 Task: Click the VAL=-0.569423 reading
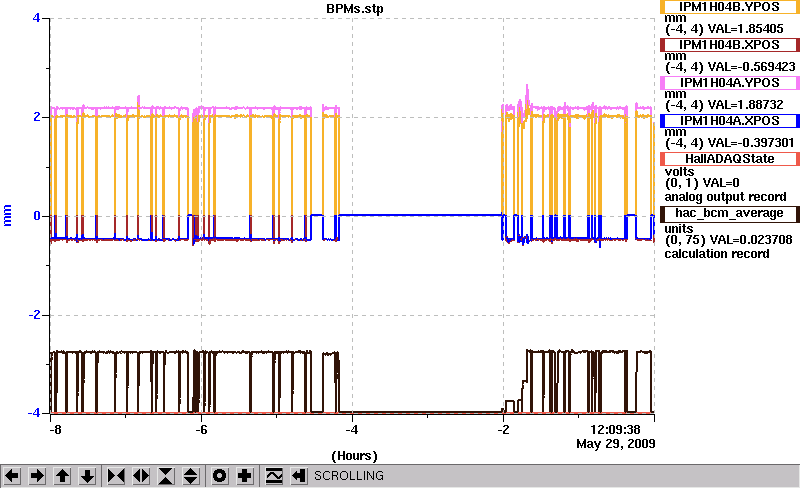751,67
